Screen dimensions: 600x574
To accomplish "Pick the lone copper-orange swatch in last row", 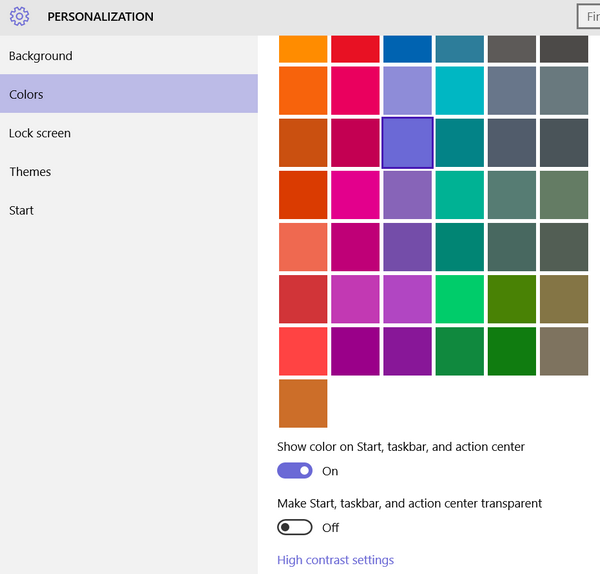I will point(303,403).
